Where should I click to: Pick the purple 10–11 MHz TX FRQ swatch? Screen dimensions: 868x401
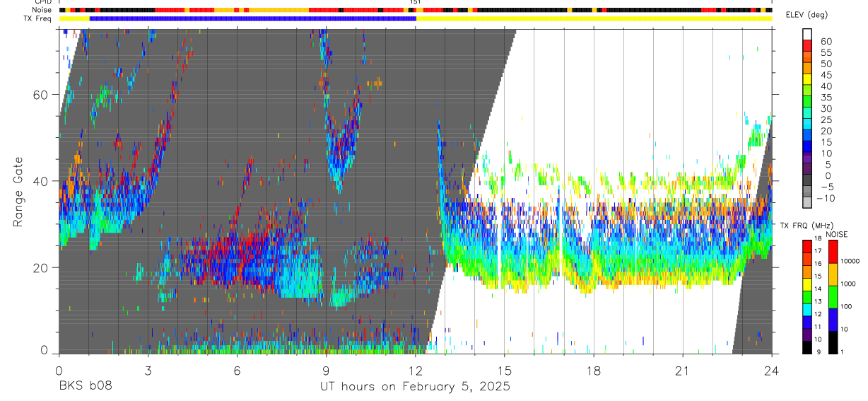coord(807,335)
